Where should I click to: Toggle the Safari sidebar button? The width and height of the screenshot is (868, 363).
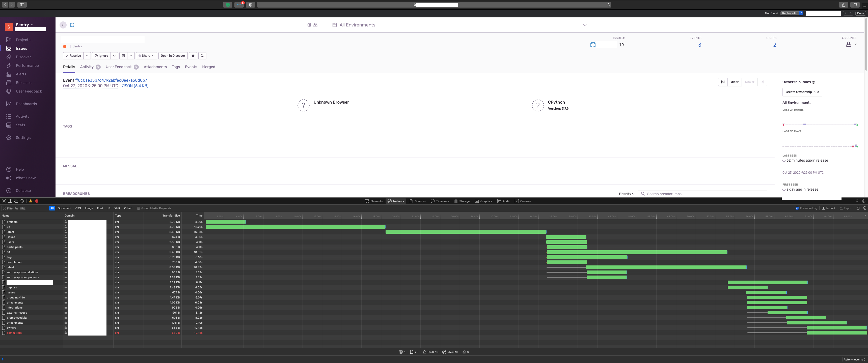tap(22, 5)
